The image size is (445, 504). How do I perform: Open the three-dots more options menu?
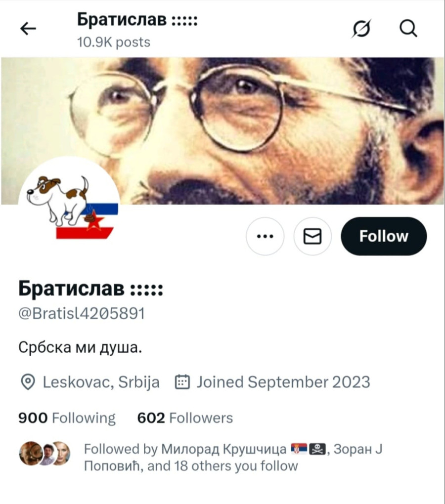265,236
